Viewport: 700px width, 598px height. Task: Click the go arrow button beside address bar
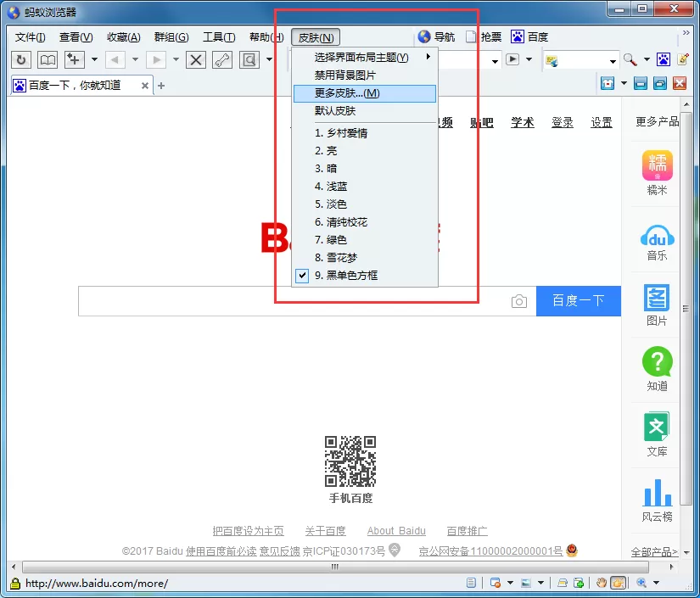512,59
